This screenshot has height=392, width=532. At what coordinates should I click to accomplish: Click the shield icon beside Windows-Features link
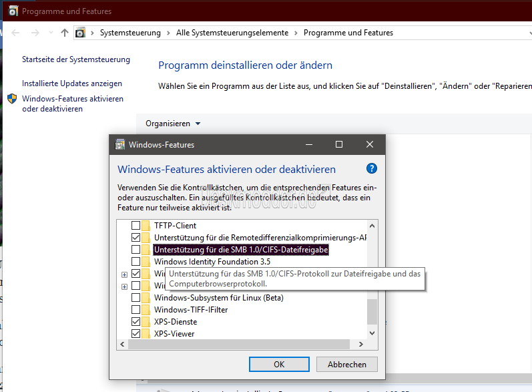pyautogui.click(x=12, y=99)
